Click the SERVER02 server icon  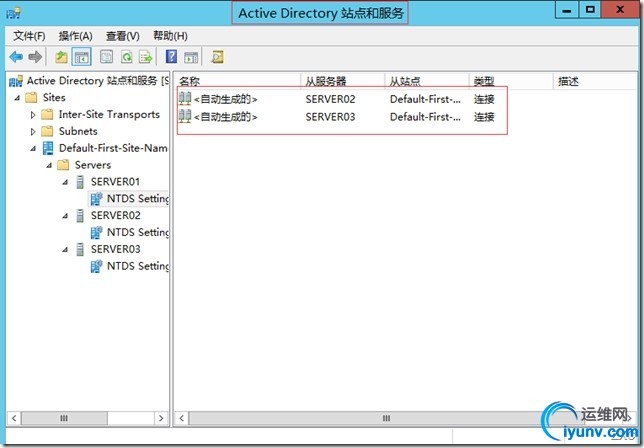(80, 216)
